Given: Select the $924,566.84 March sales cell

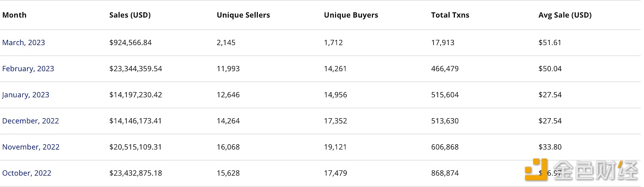Looking at the screenshot, I should pos(130,43).
